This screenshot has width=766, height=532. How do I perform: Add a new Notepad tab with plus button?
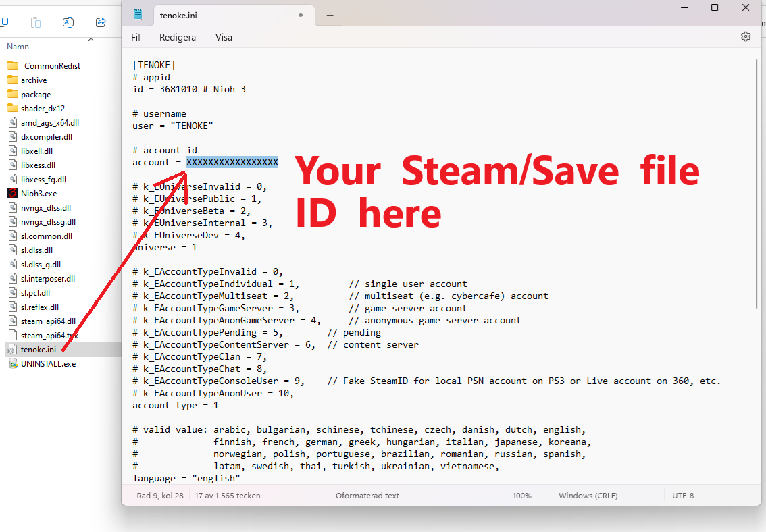click(x=330, y=15)
